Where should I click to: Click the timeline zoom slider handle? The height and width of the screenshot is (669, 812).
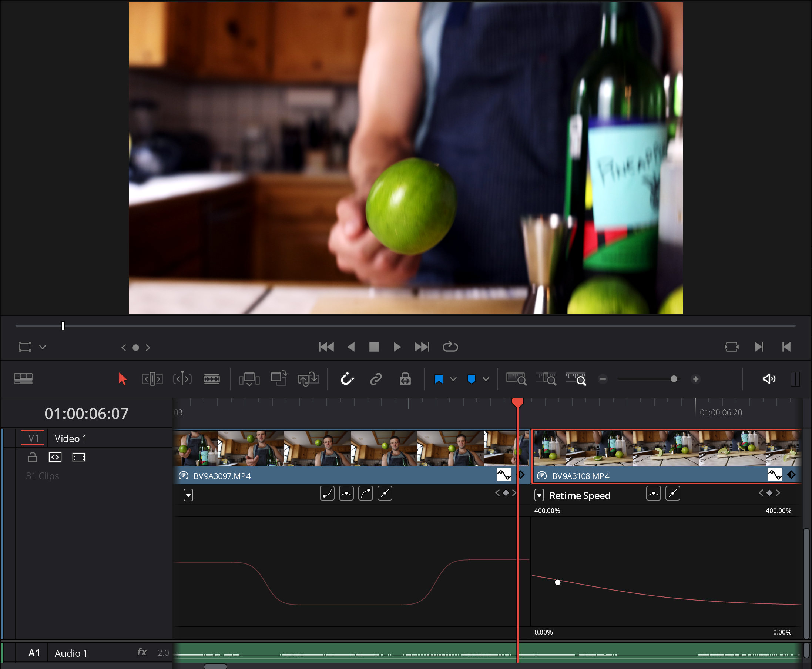click(674, 379)
